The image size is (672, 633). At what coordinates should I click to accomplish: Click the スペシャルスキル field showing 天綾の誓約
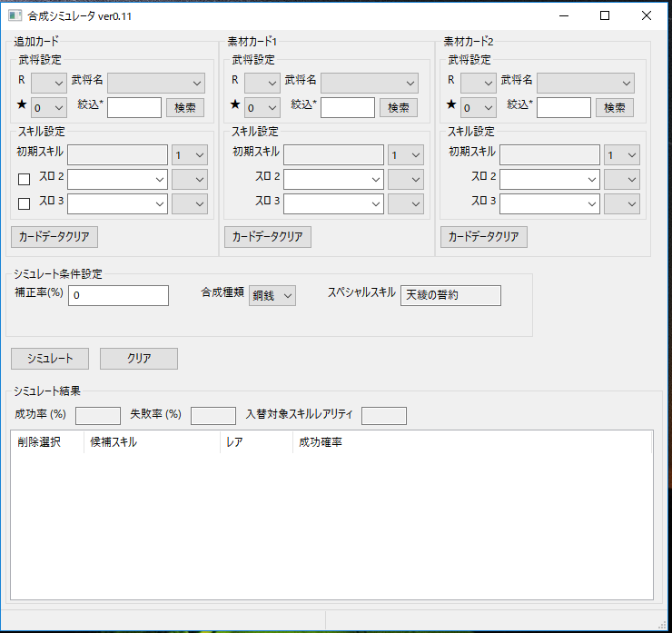pyautogui.click(x=450, y=295)
